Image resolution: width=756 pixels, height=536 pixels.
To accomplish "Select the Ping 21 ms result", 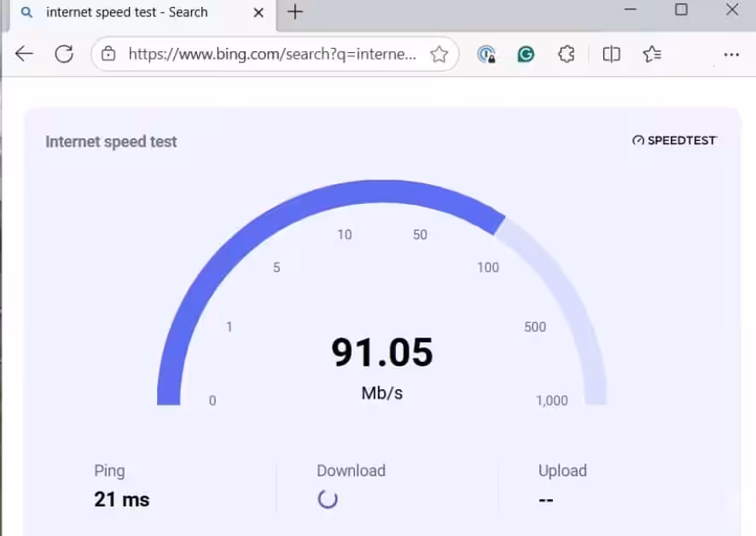I will pyautogui.click(x=121, y=499).
